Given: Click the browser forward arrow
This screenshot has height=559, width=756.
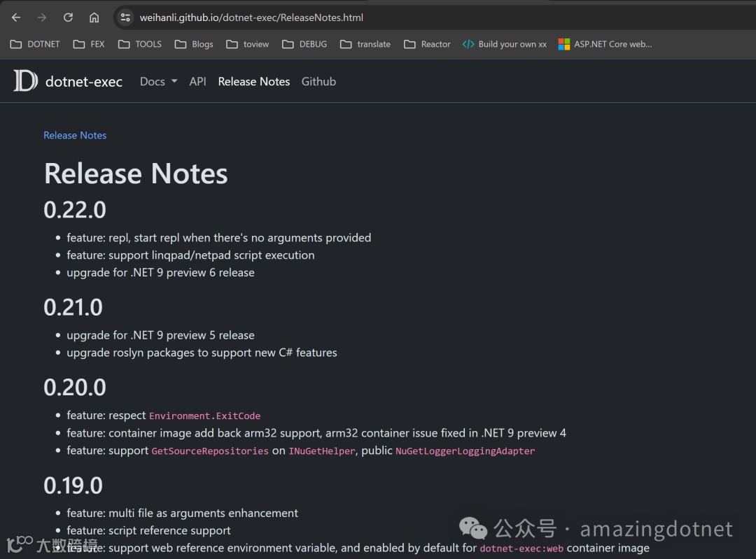Looking at the screenshot, I should tap(42, 17).
